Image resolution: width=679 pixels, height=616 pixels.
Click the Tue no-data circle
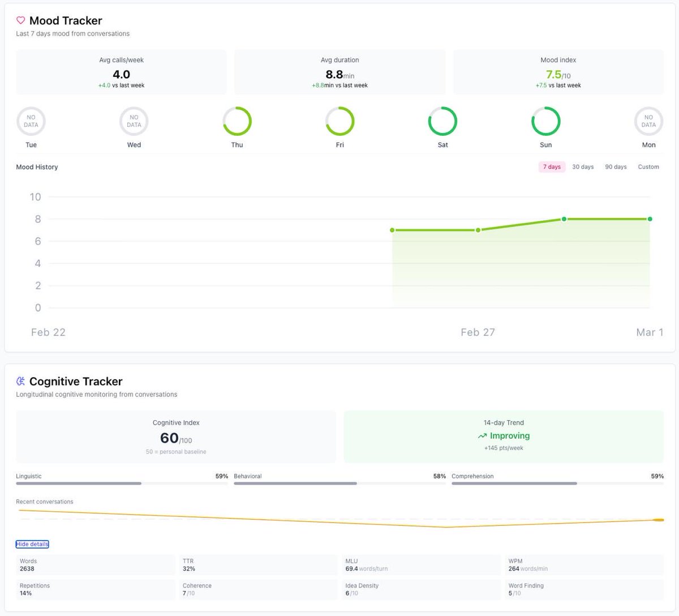pos(31,121)
